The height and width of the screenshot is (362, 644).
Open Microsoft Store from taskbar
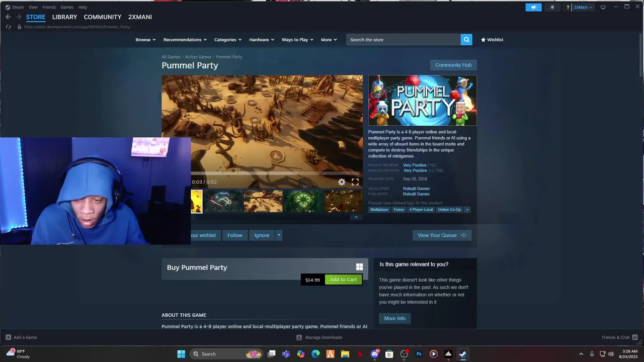[x=389, y=354]
